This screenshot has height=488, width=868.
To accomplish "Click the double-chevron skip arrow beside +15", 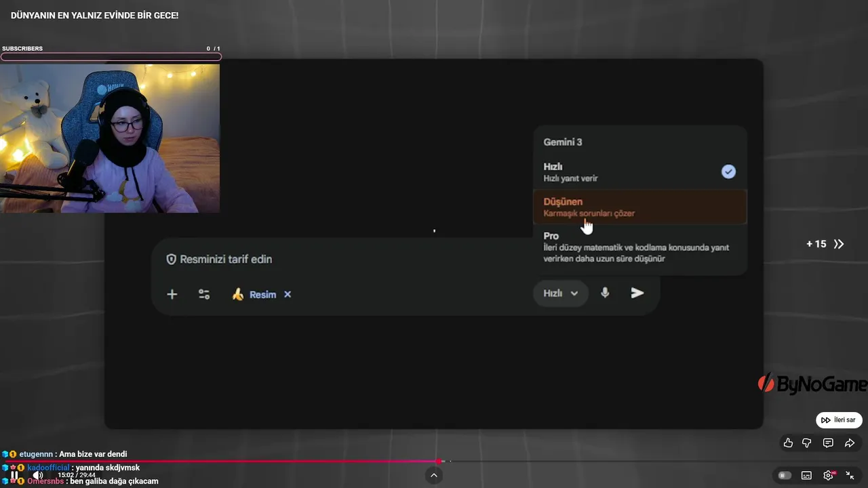I will pyautogui.click(x=839, y=244).
